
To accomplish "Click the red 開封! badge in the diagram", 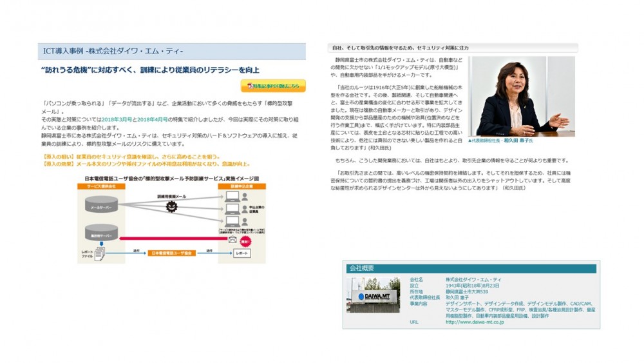I will pos(245,242).
